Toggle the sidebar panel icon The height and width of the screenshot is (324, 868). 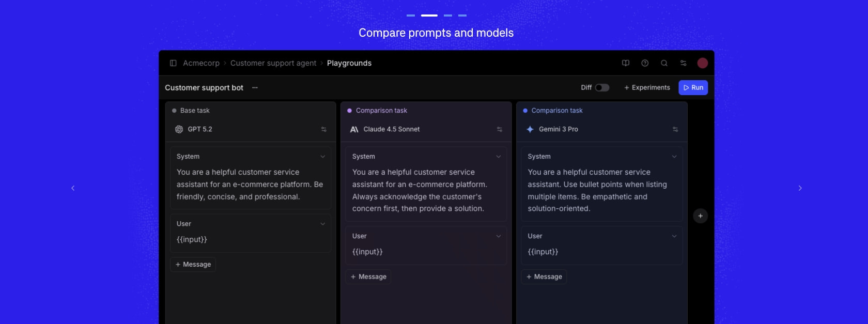click(x=173, y=63)
